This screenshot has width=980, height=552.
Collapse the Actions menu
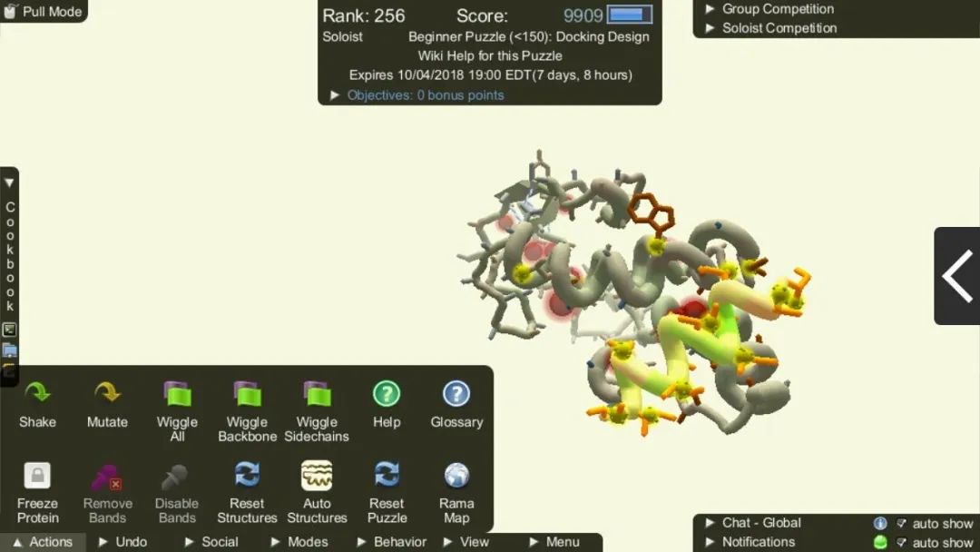pyautogui.click(x=43, y=541)
